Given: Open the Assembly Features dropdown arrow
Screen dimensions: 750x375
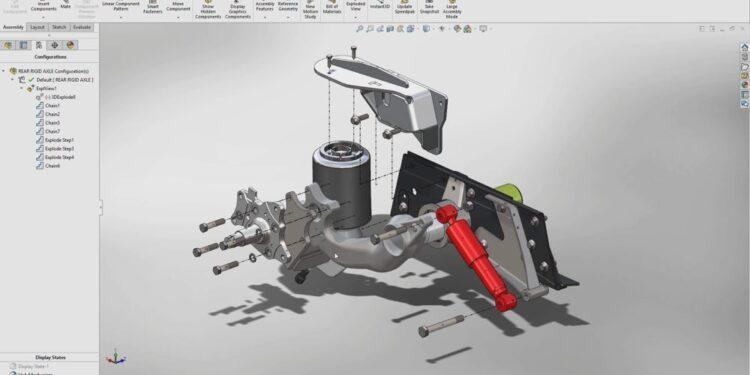Looking at the screenshot, I should pos(265,17).
